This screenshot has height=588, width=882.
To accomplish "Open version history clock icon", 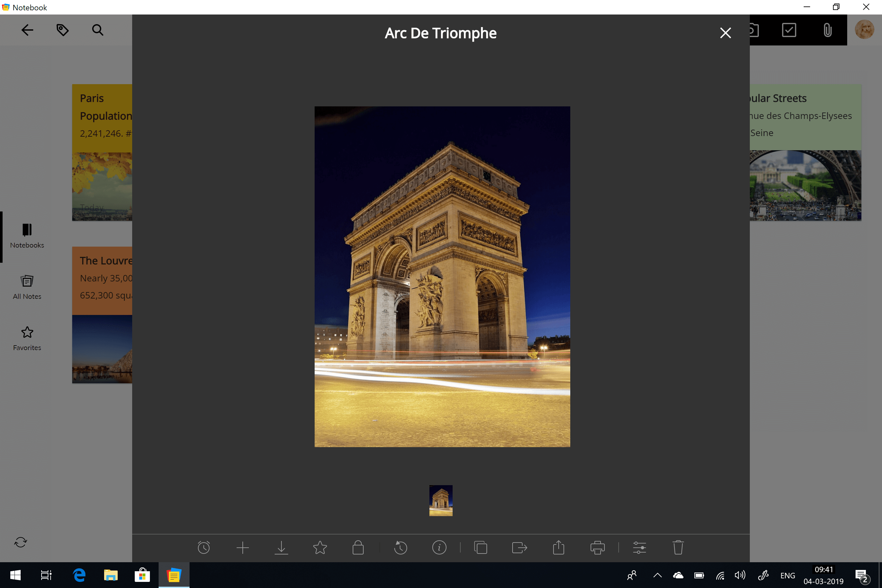I will pos(400,547).
